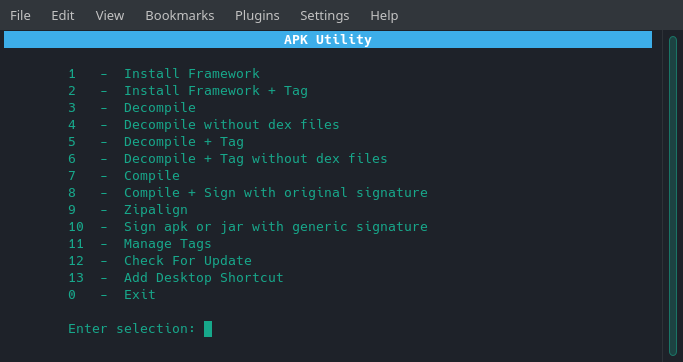The height and width of the screenshot is (362, 683).
Task: Click the vertical terminal scrollbar
Action: (x=673, y=196)
